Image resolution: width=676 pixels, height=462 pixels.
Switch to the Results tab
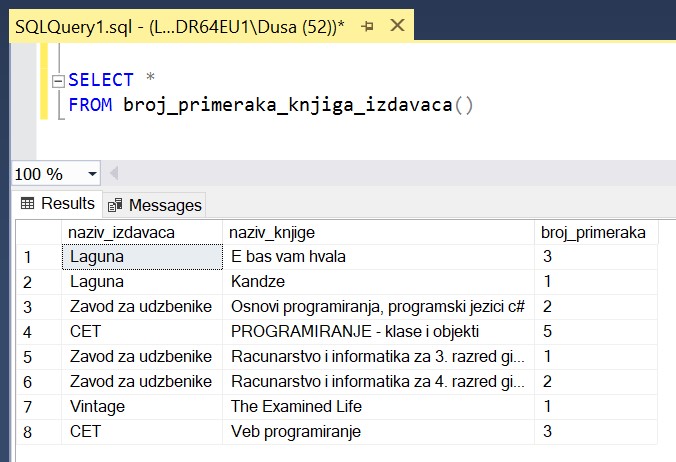tap(58, 204)
